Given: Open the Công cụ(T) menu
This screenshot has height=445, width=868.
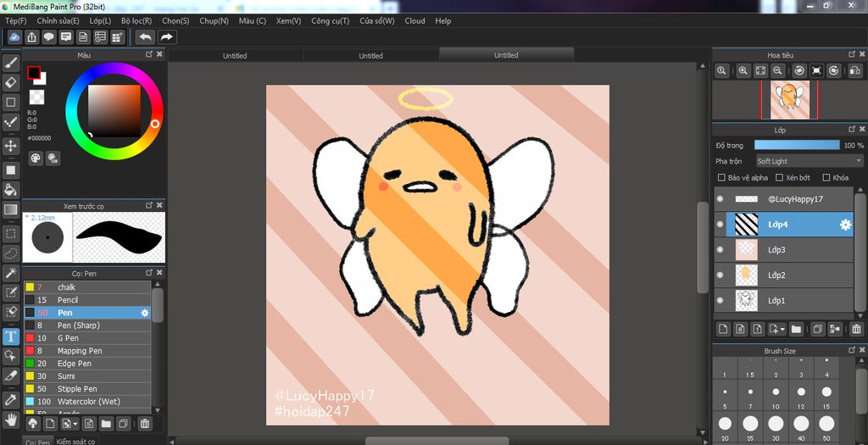Looking at the screenshot, I should 331,20.
